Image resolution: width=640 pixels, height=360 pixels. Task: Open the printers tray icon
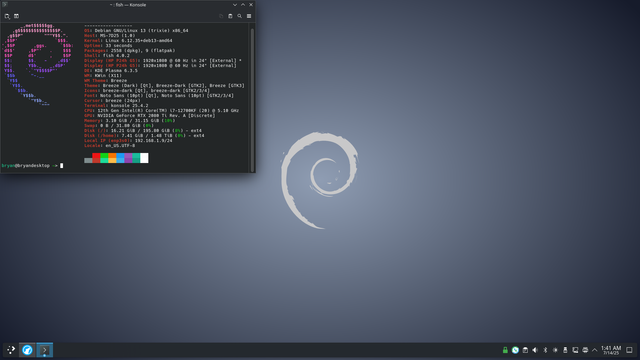(585, 350)
